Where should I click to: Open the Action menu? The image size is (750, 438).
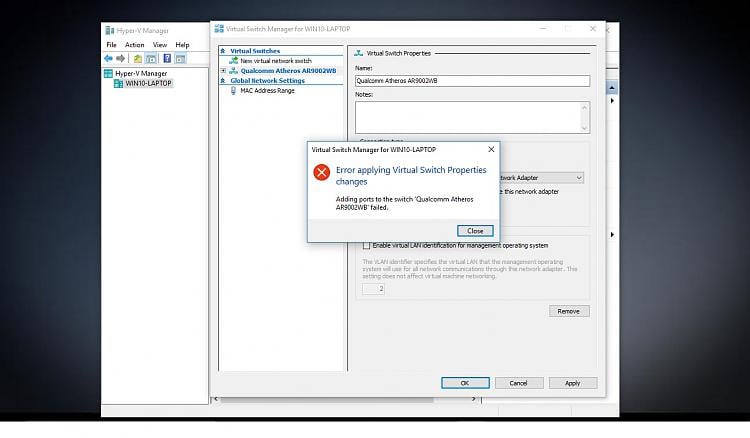(x=134, y=44)
